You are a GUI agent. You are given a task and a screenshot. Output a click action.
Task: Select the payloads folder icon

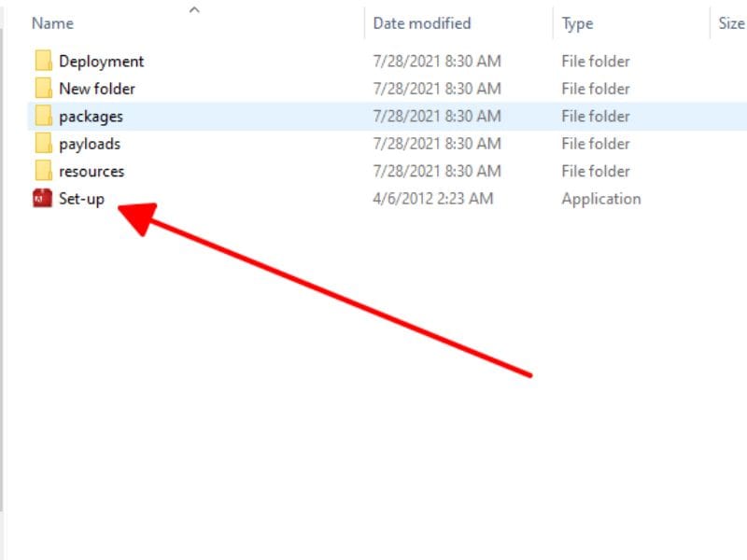click(42, 144)
